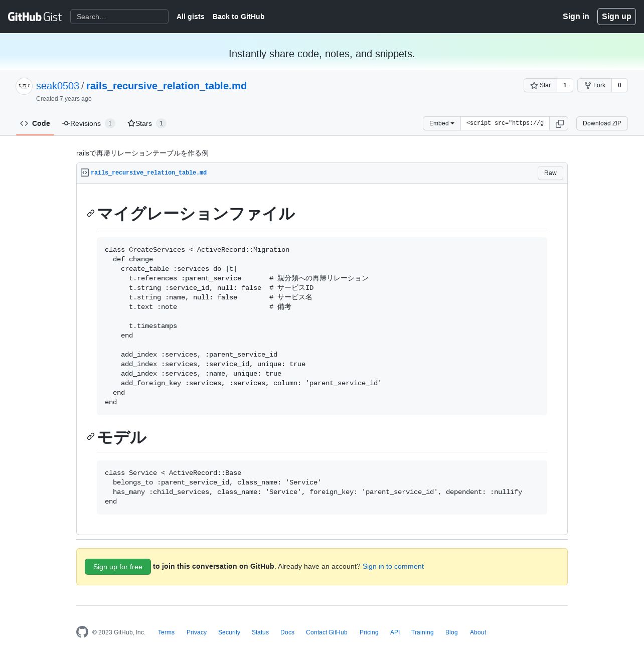Image resolution: width=644 pixels, height=663 pixels.
Task: Click the 'Instantly share code, notes, and snippets.' banner text
Action: (322, 54)
